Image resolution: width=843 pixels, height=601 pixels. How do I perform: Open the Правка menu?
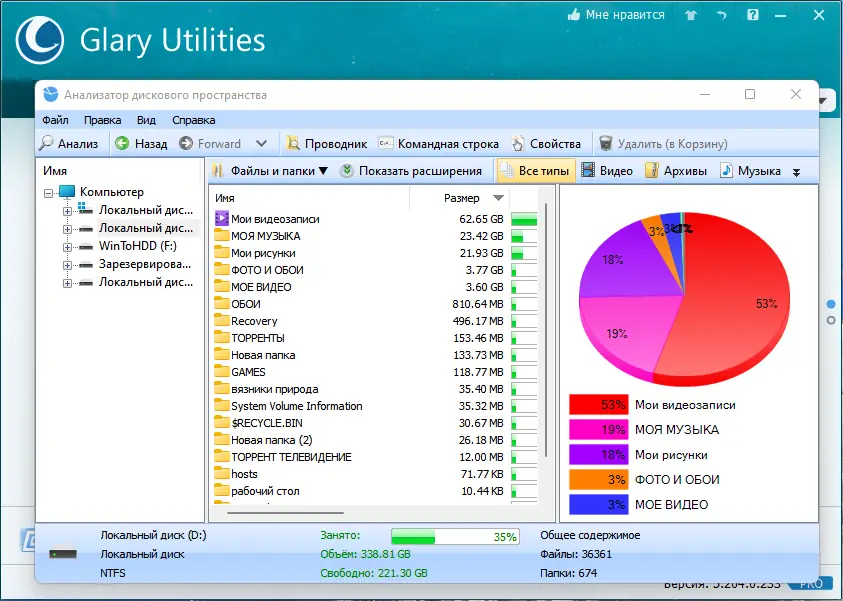[102, 120]
